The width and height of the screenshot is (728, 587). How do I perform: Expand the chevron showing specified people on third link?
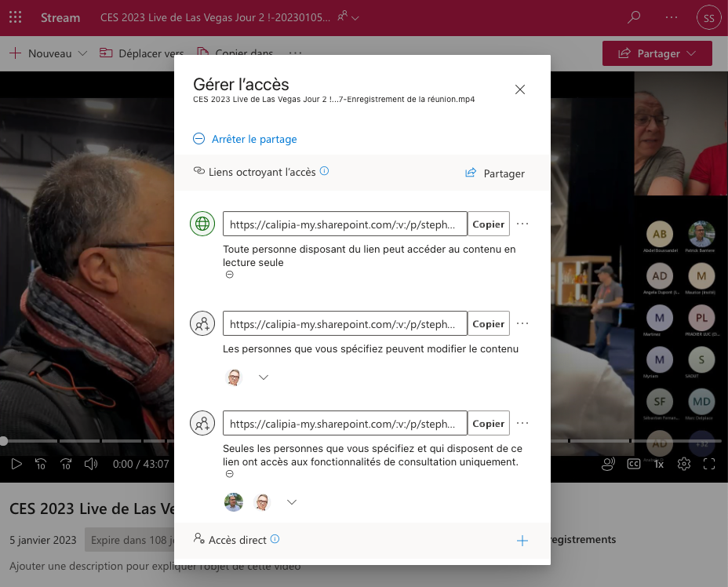tap(291, 501)
